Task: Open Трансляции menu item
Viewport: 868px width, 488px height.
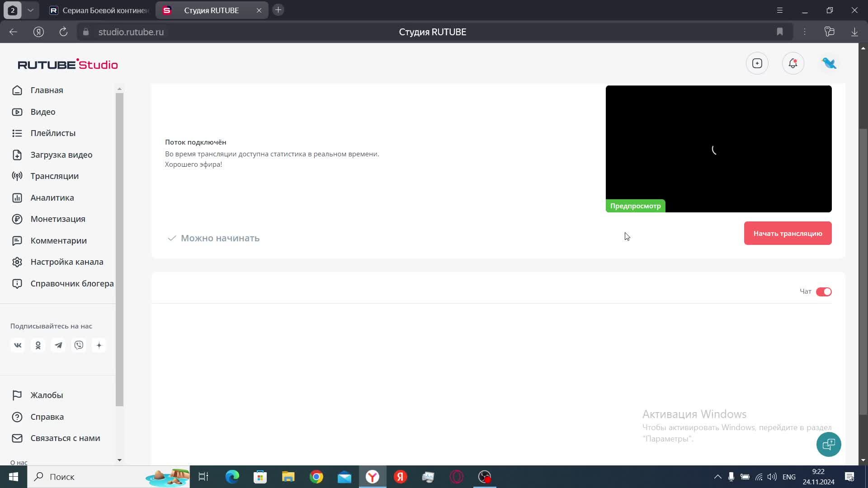Action: 54,176
